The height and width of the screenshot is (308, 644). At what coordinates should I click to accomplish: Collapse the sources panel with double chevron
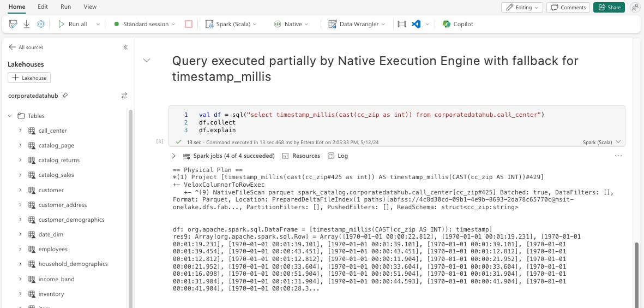click(125, 48)
